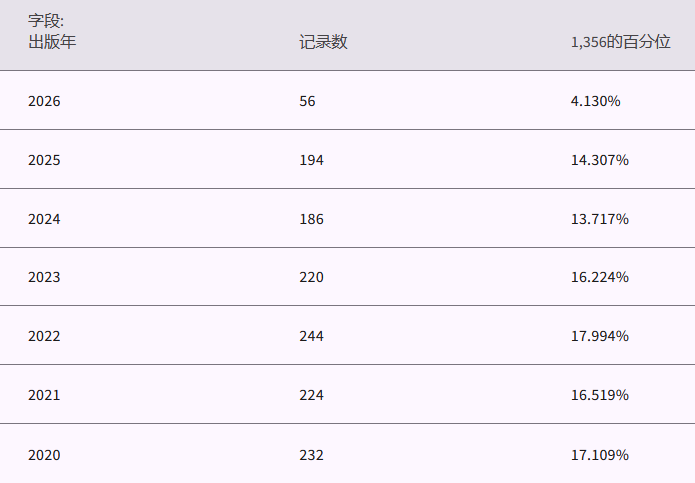Open the 194 records count

(311, 160)
